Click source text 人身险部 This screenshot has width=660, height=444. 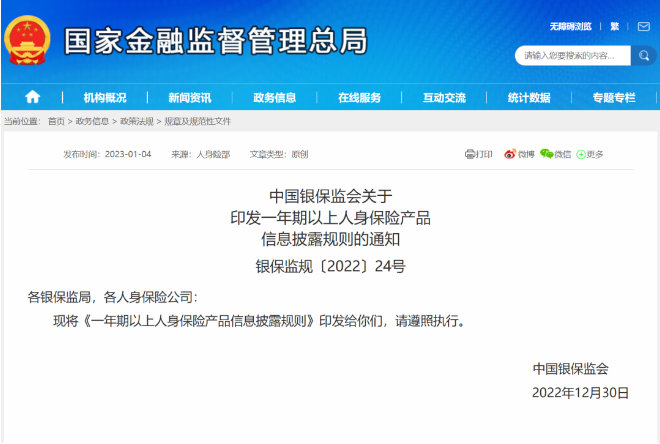click(213, 154)
